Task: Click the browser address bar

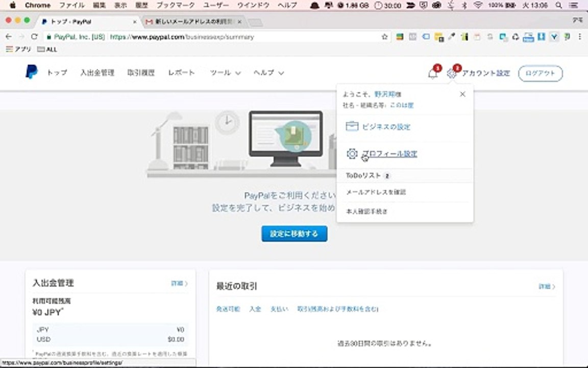Action: coord(217,37)
